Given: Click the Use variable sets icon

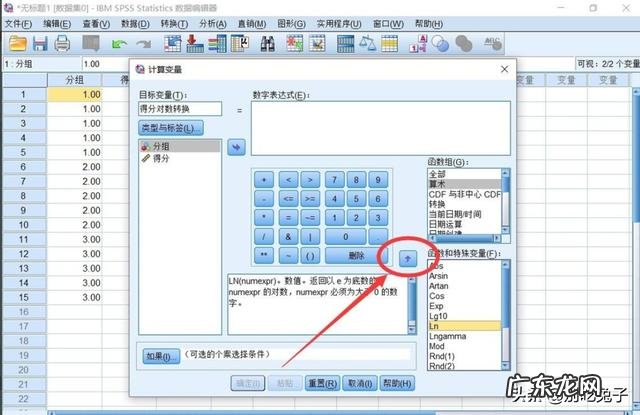Looking at the screenshot, I should (x=440, y=44).
